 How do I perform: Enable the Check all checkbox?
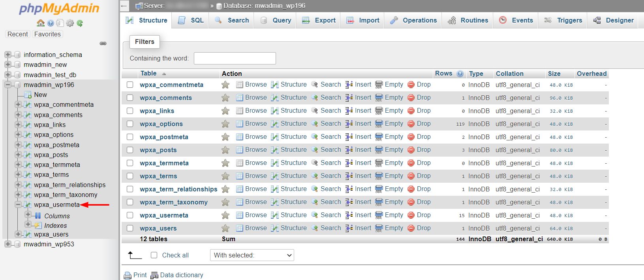pos(154,255)
